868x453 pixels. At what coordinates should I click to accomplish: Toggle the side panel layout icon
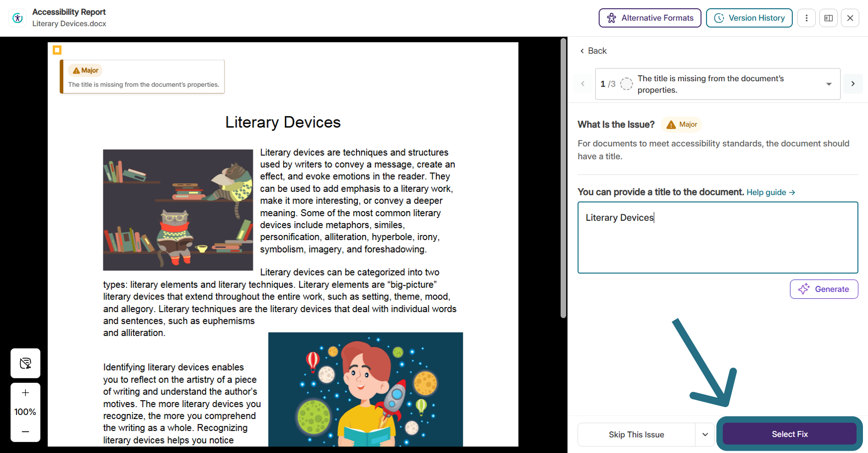click(828, 18)
